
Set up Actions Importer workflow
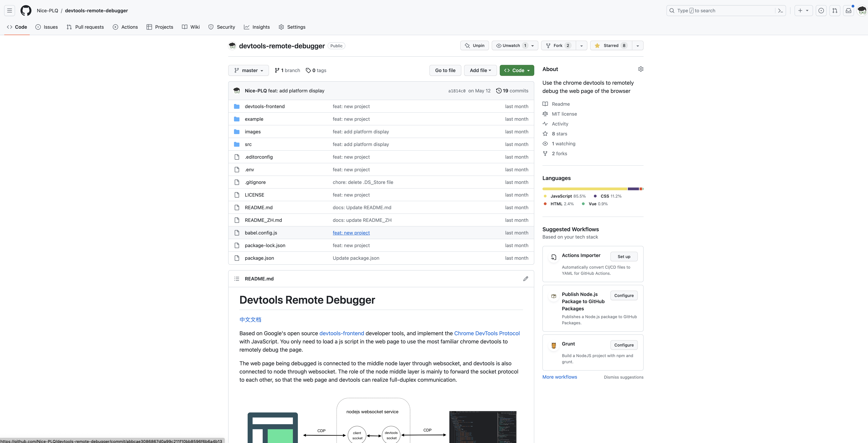[x=624, y=257]
